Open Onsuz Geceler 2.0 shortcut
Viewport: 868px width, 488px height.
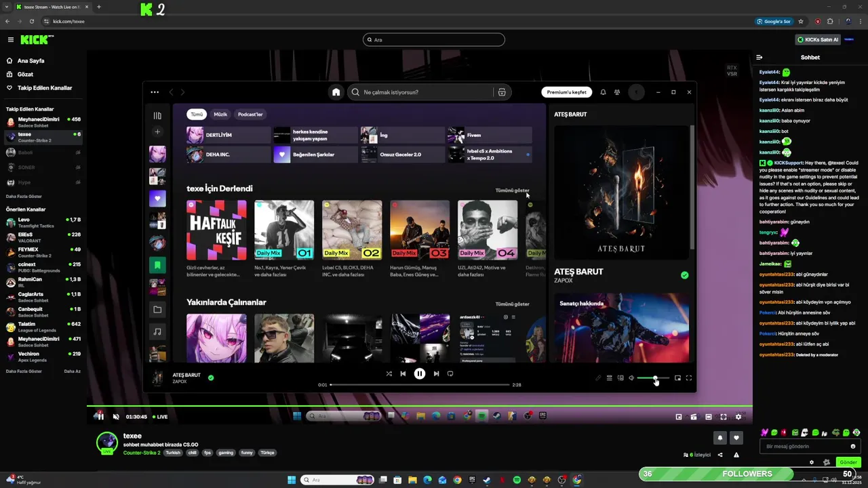pyautogui.click(x=403, y=155)
